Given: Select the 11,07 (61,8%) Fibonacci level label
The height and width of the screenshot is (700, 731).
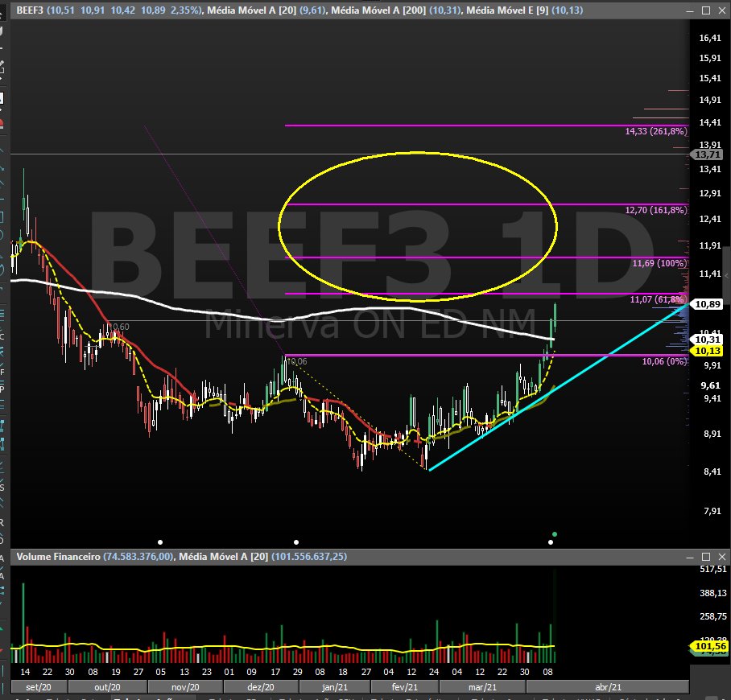Looking at the screenshot, I should click(658, 299).
